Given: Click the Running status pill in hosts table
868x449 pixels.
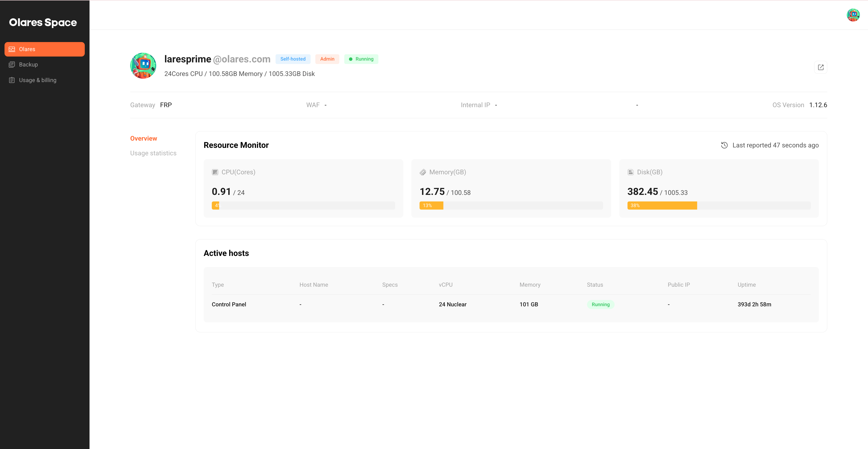Looking at the screenshot, I should [x=600, y=304].
